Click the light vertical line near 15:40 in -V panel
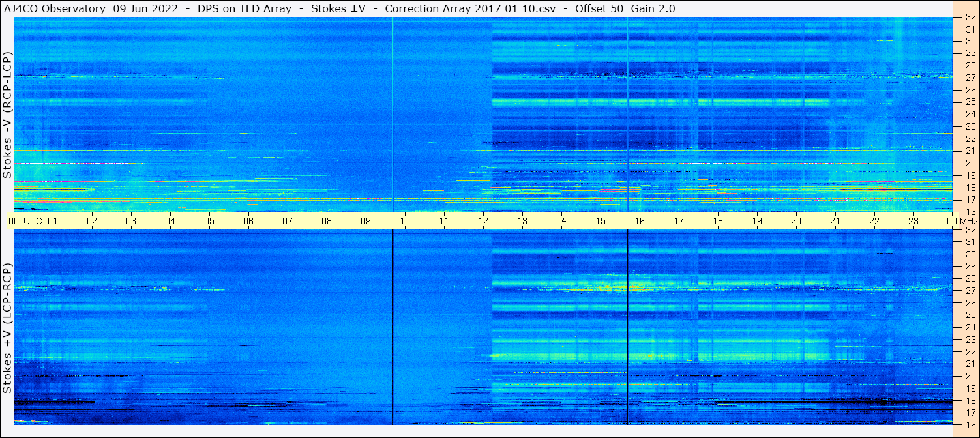Image resolution: width=980 pixels, height=438 pixels. click(x=627, y=115)
